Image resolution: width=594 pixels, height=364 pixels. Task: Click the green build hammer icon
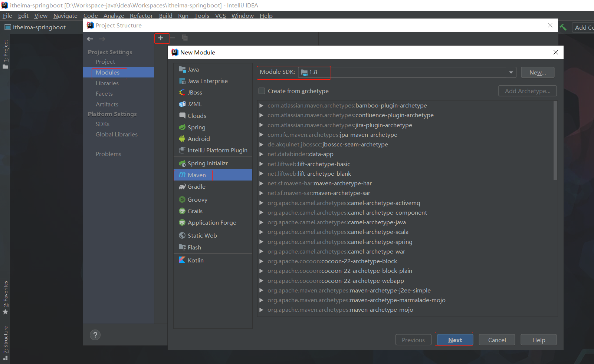pyautogui.click(x=563, y=27)
